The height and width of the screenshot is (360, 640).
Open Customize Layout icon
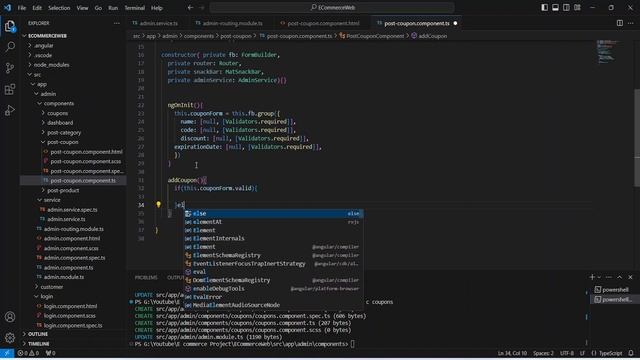(577, 7)
